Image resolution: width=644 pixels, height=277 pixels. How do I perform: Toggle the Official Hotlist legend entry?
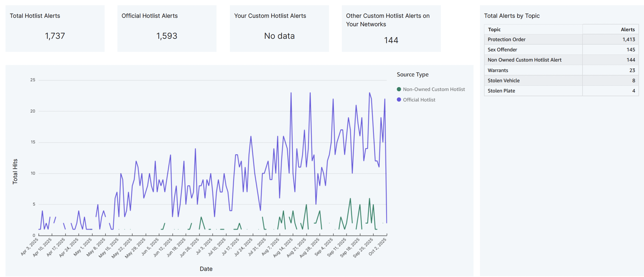click(x=420, y=100)
